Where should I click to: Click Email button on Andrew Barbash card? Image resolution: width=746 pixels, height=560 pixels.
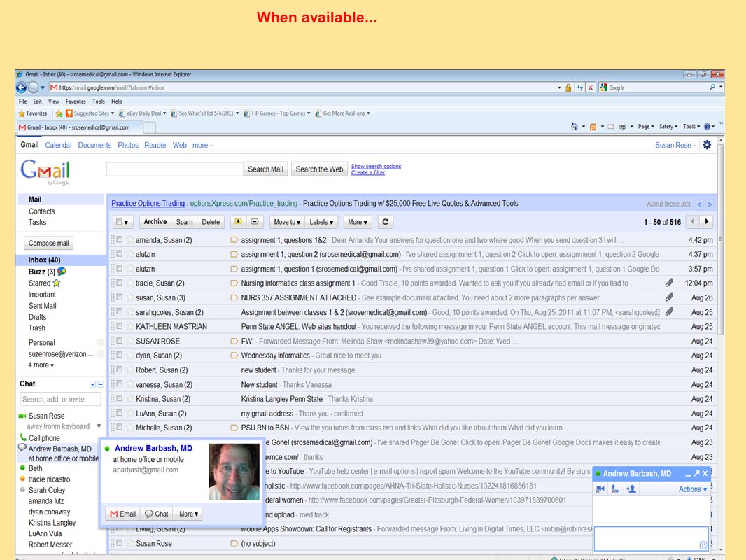122,514
